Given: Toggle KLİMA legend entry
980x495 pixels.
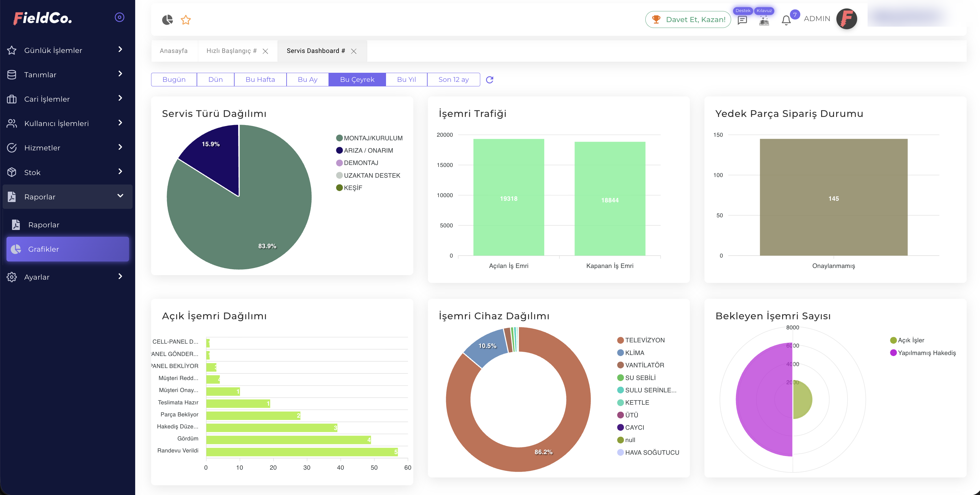Looking at the screenshot, I should (630, 353).
